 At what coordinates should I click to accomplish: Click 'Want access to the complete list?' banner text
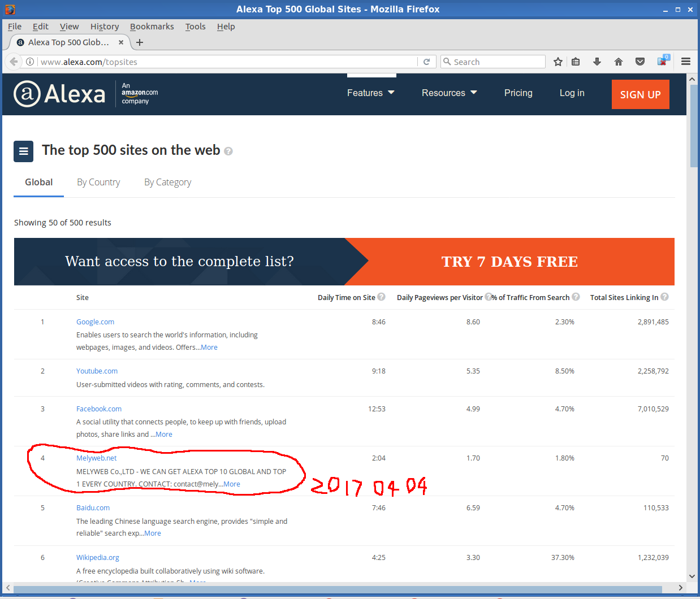(179, 261)
